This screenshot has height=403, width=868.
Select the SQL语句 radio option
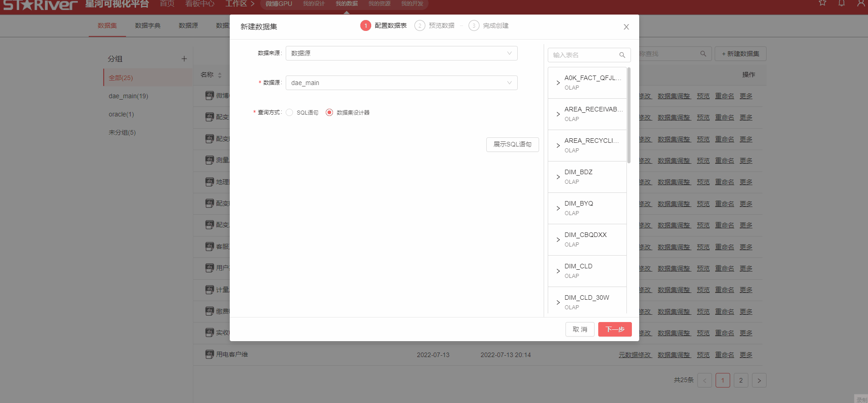click(289, 112)
